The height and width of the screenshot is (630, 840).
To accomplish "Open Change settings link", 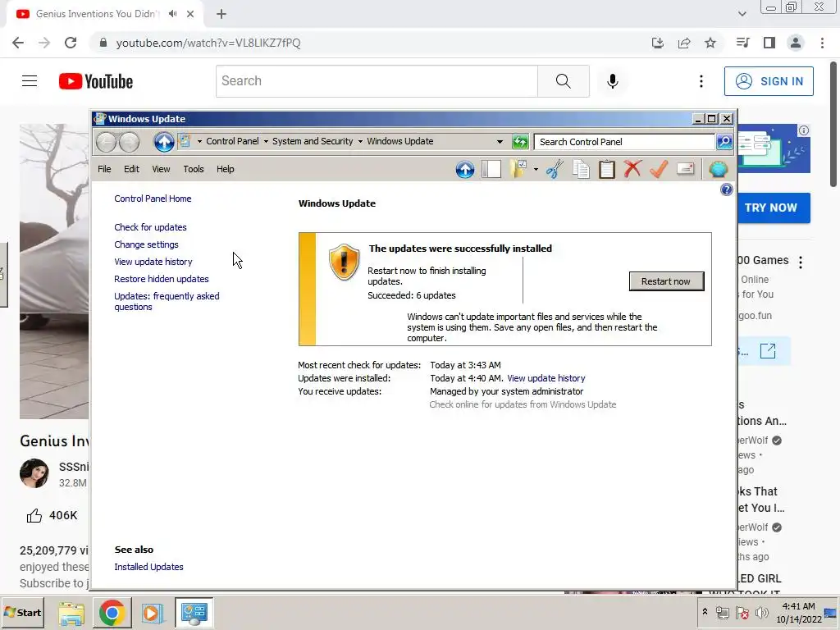I will [146, 244].
